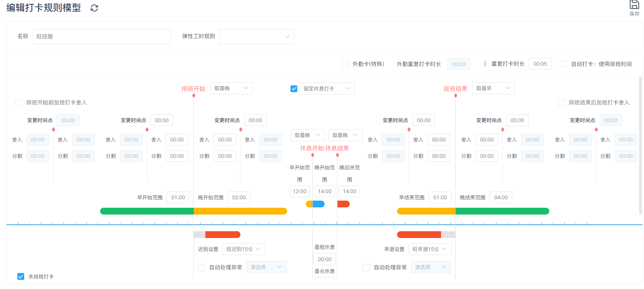
Task: Open the 早退设置 dropdown
Action: 429,249
